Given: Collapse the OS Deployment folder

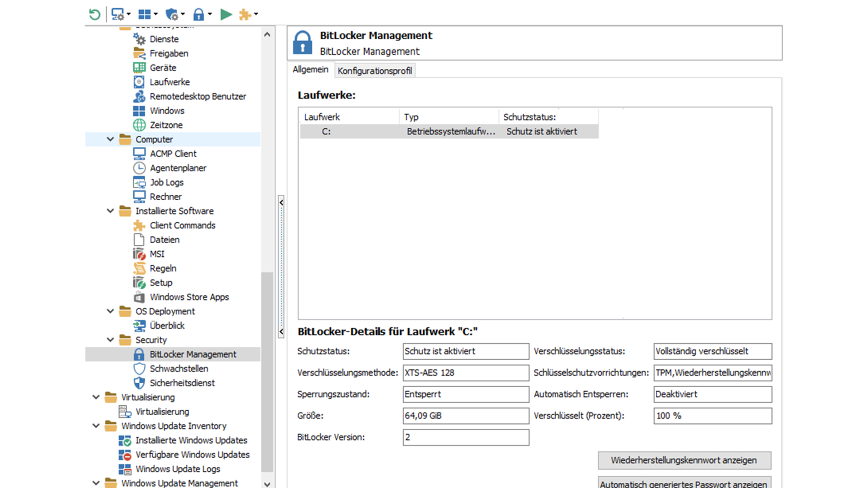Looking at the screenshot, I should 110,311.
